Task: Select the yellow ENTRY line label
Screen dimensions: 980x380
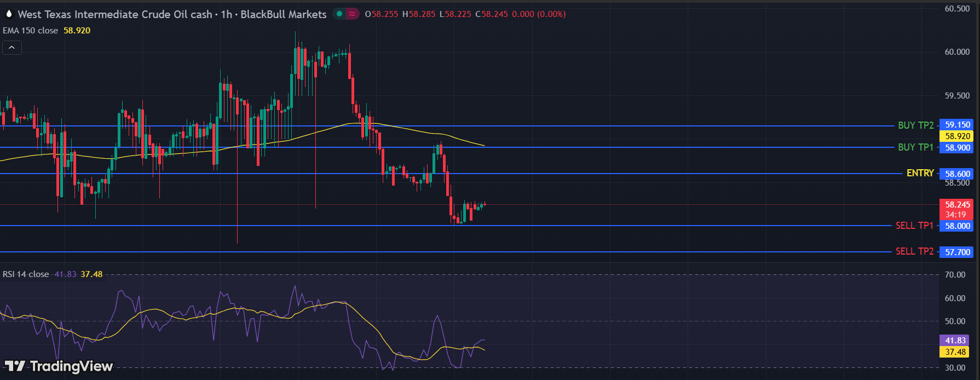Action: click(920, 173)
